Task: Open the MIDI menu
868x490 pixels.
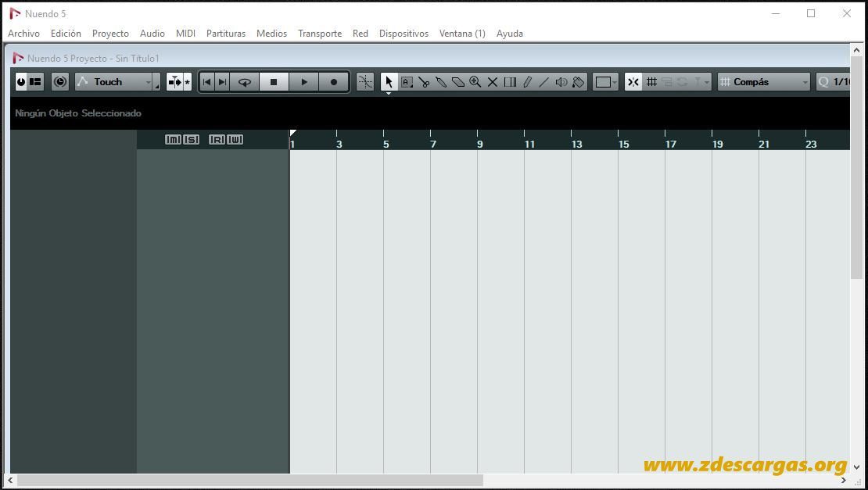Action: pyautogui.click(x=185, y=33)
